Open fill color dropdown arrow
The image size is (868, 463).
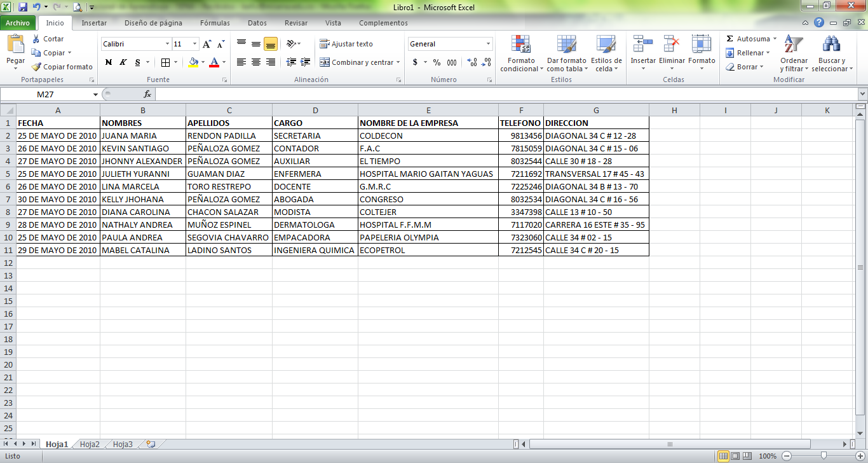[x=203, y=62]
